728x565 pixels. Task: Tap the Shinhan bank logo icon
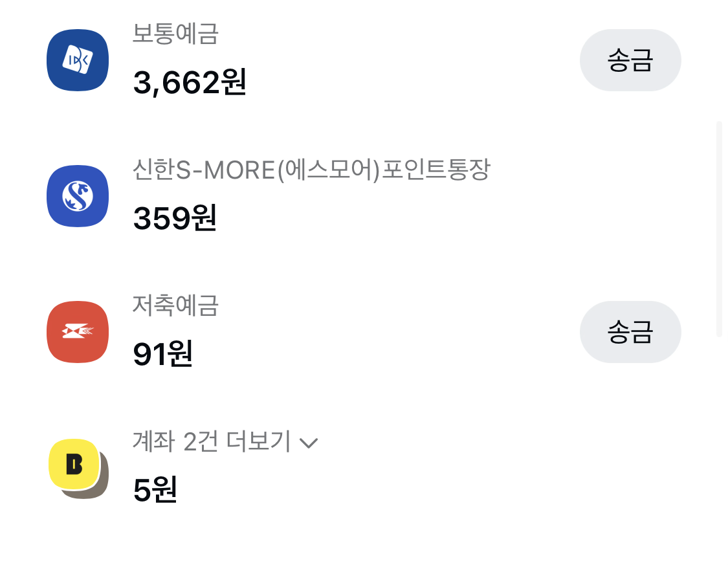[x=78, y=196]
